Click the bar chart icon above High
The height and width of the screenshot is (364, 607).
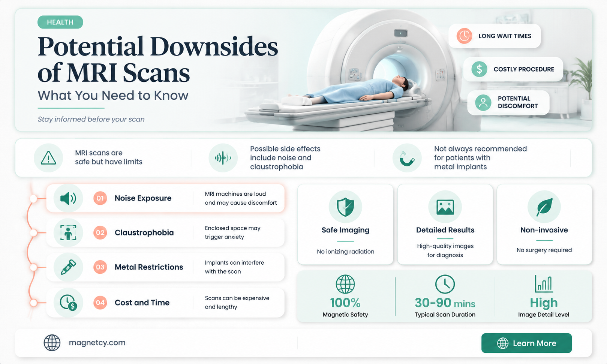coord(544,284)
